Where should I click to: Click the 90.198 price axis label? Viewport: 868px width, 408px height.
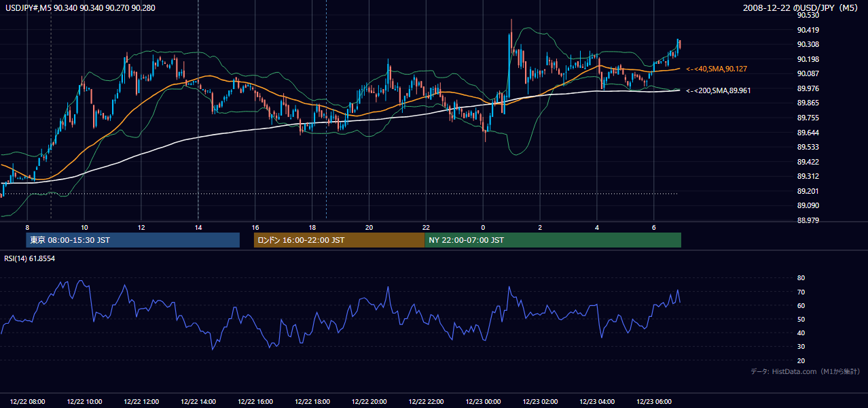(x=808, y=59)
